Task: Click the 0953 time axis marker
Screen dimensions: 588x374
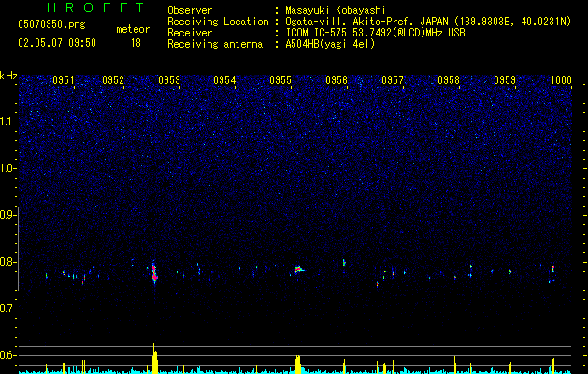Action: coord(169,80)
